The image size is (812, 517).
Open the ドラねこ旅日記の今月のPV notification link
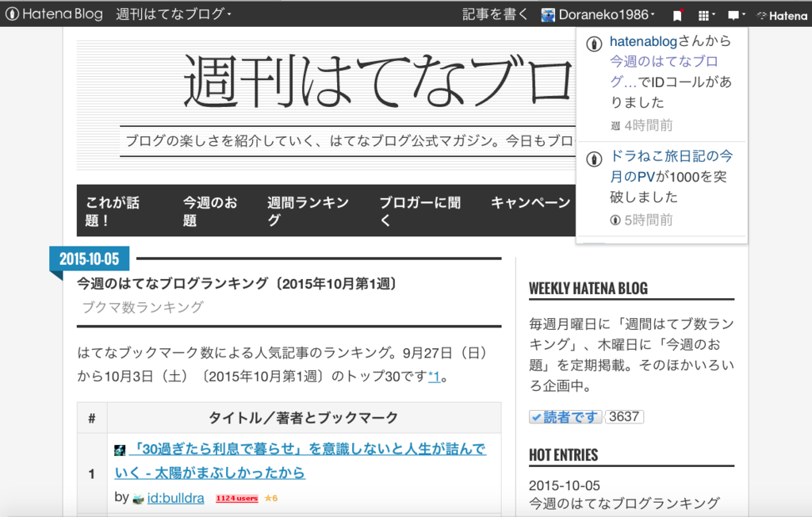click(671, 167)
